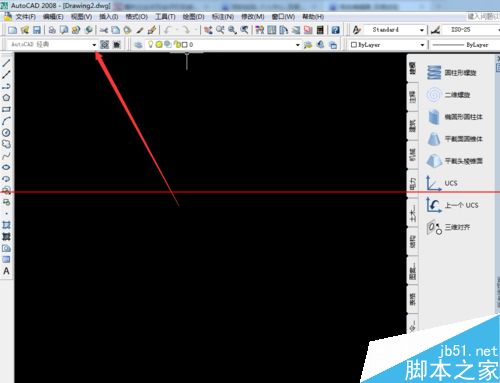Expand the Undo history dropdown arrow

coord(177,30)
